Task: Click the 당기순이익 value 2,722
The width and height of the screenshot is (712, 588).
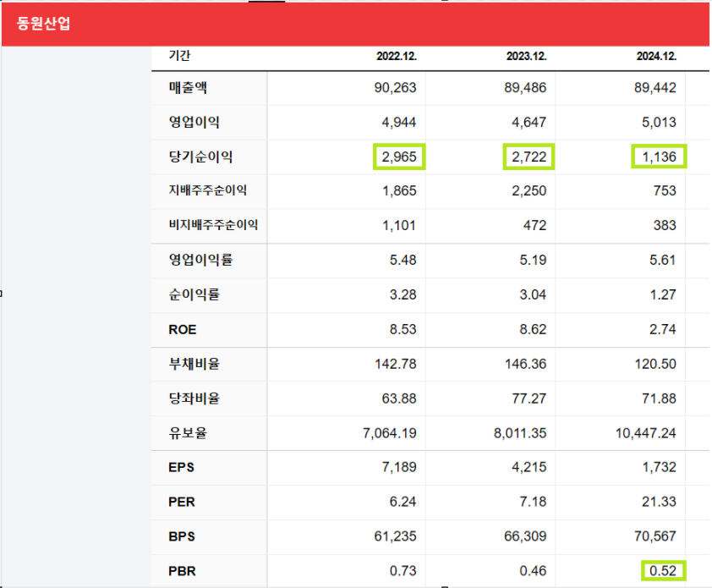Action: [x=529, y=157]
